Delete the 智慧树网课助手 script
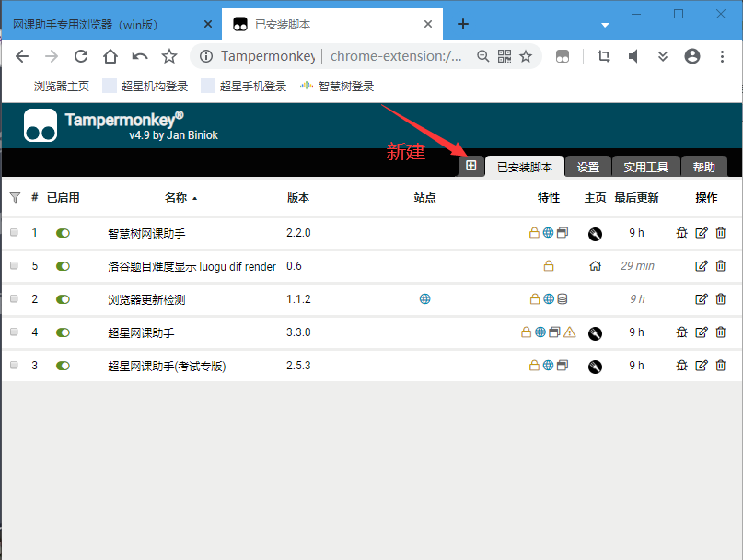 pyautogui.click(x=721, y=233)
